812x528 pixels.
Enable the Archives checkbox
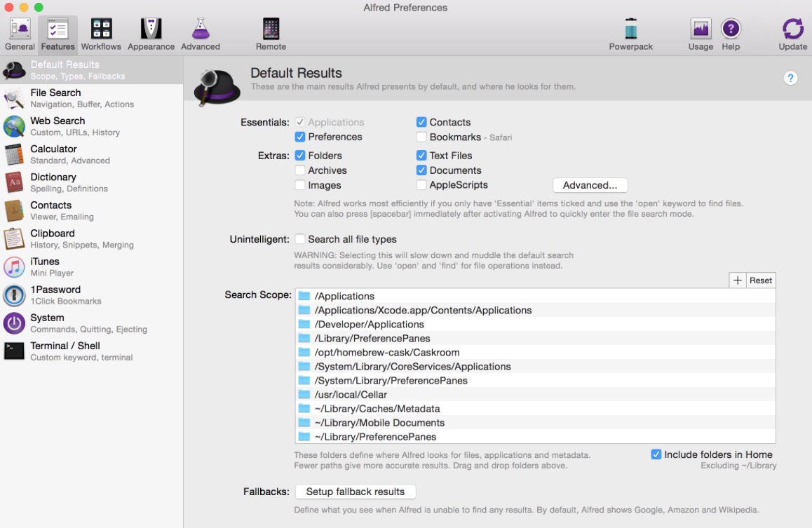pyautogui.click(x=300, y=170)
